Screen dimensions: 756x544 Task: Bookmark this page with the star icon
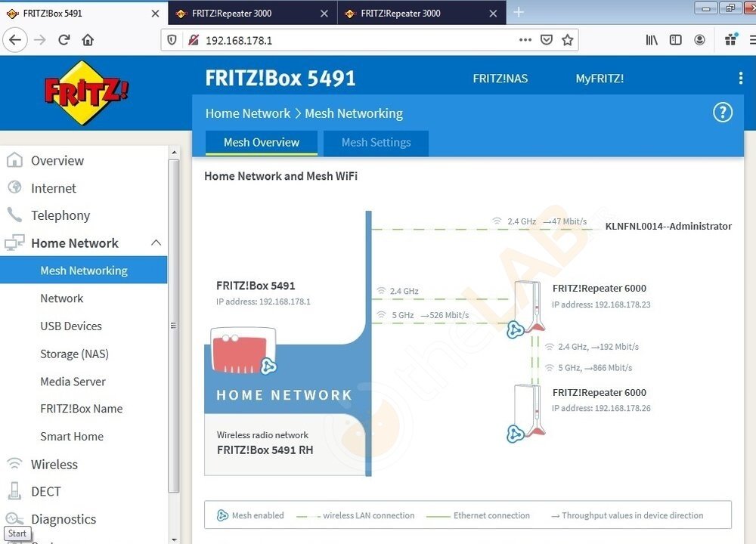point(568,40)
